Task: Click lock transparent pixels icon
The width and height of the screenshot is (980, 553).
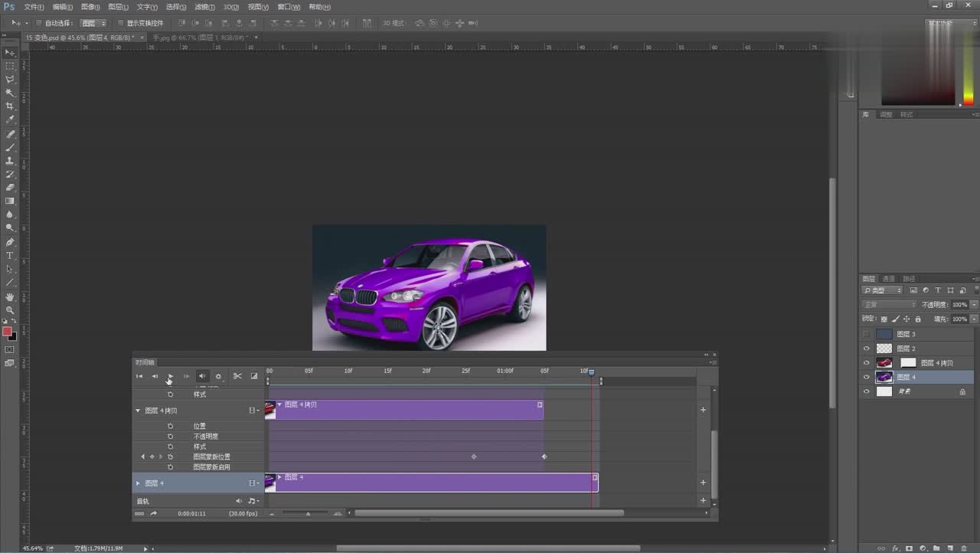Action: click(884, 319)
